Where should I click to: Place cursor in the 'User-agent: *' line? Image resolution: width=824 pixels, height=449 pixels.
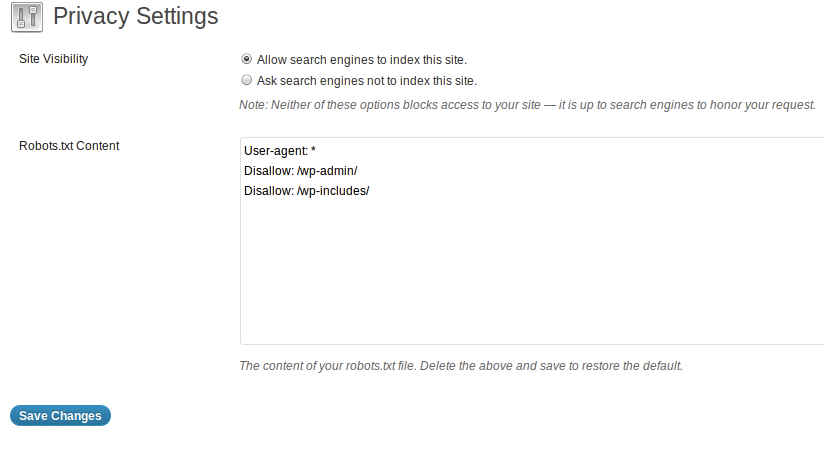tap(280, 151)
